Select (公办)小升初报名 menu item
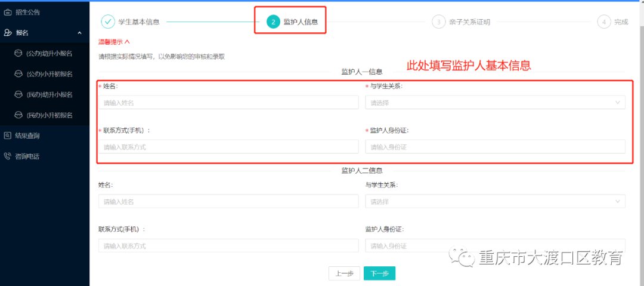This screenshot has height=286, width=644. 49,74
